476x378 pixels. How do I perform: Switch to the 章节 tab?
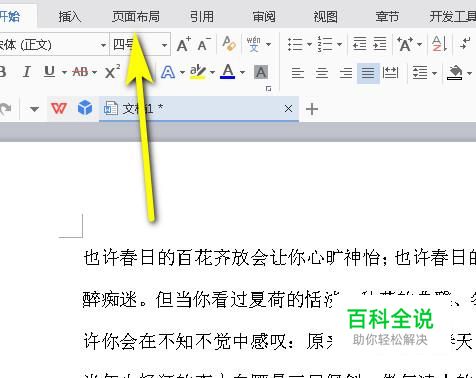387,16
